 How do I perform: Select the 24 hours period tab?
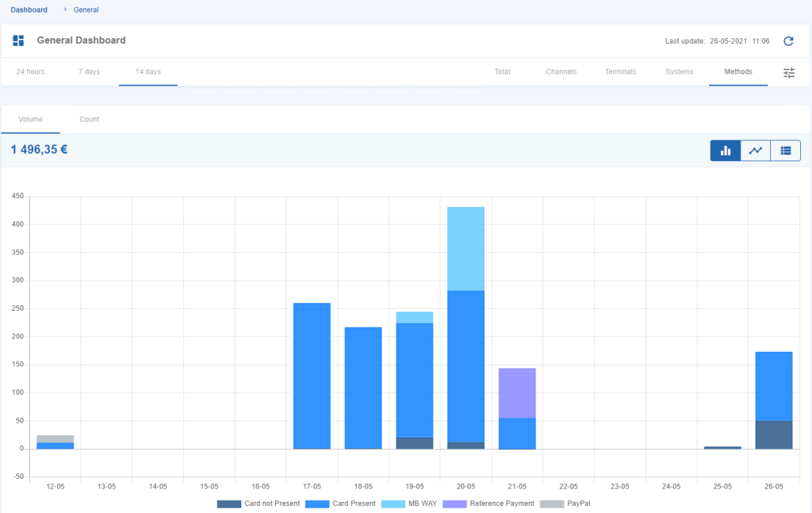tap(31, 71)
